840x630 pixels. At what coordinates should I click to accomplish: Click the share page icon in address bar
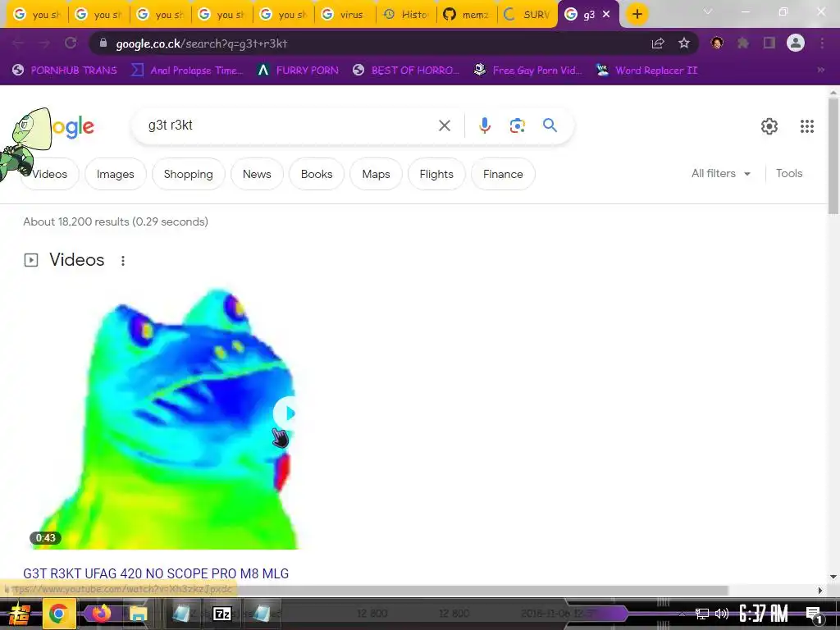coord(658,43)
